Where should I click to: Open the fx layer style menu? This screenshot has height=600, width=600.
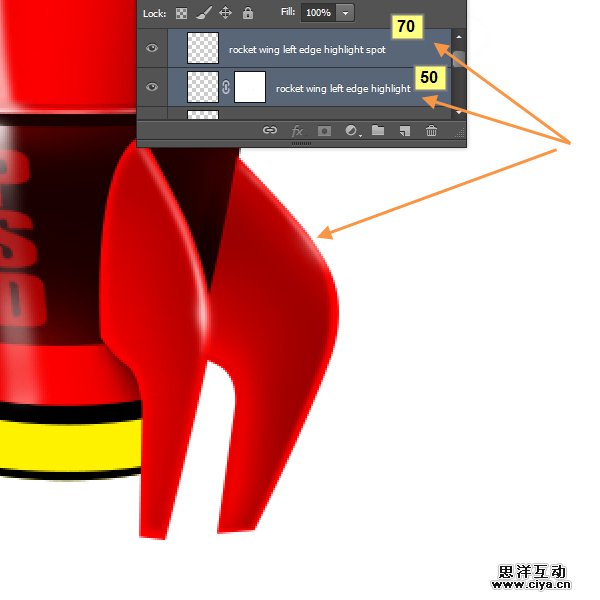[x=297, y=131]
